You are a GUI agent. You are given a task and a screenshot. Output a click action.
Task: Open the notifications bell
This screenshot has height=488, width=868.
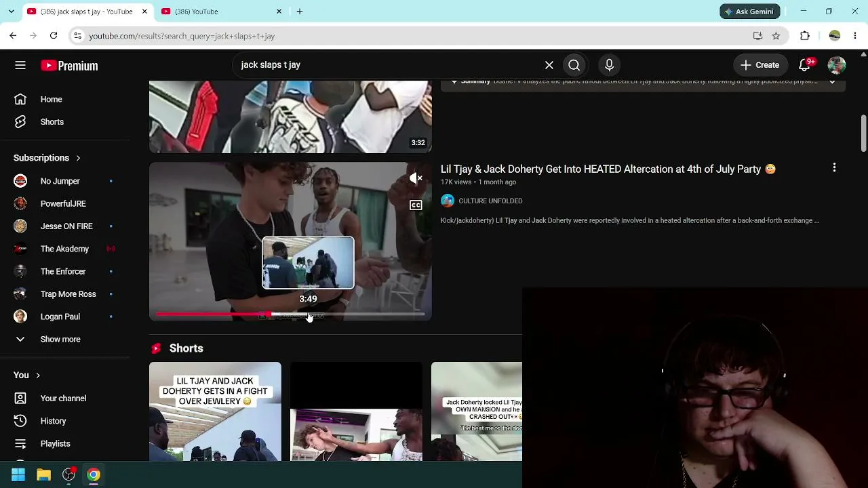point(805,65)
